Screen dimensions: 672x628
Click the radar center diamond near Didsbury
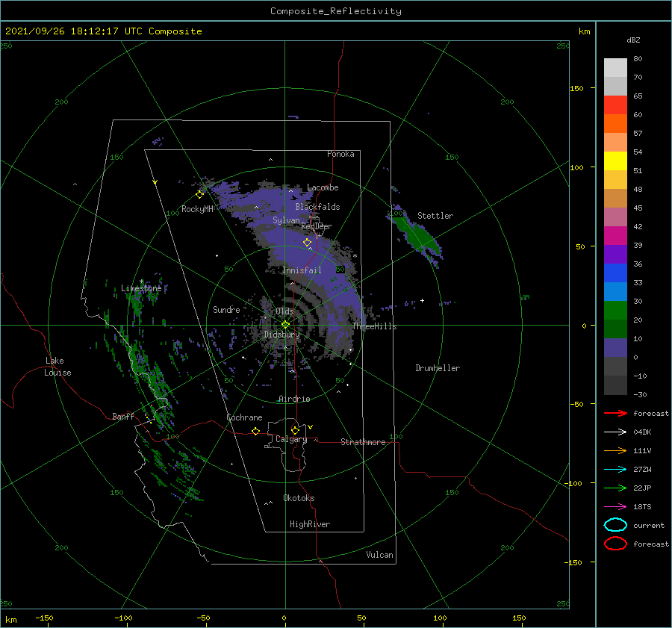pyautogui.click(x=285, y=325)
